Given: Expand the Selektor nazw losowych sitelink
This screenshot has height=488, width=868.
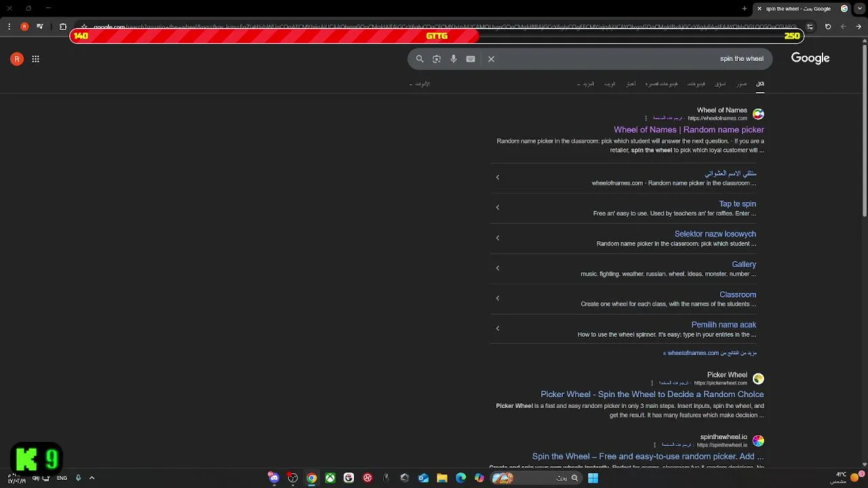Looking at the screenshot, I should pyautogui.click(x=498, y=238).
